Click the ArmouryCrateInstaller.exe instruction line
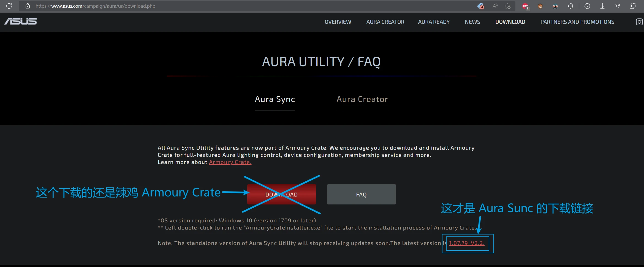The width and height of the screenshot is (644, 267). click(x=317, y=228)
